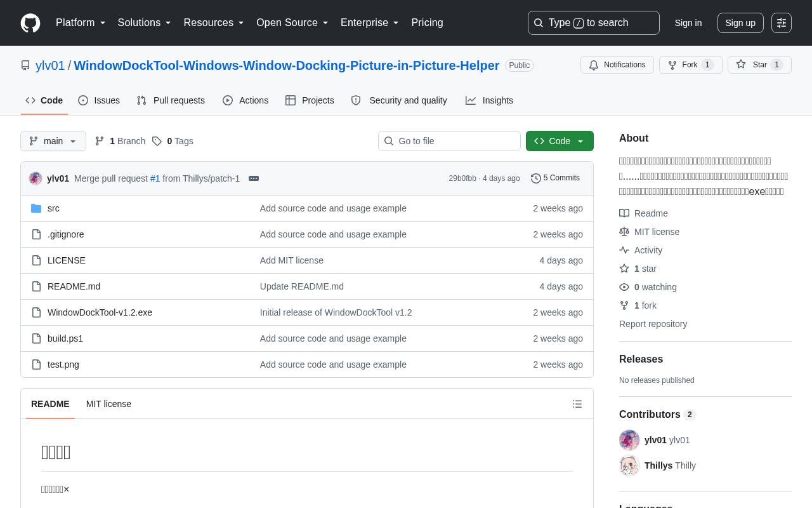This screenshot has width=812, height=508.
Task: Open the Security and quality tab
Action: click(x=399, y=100)
